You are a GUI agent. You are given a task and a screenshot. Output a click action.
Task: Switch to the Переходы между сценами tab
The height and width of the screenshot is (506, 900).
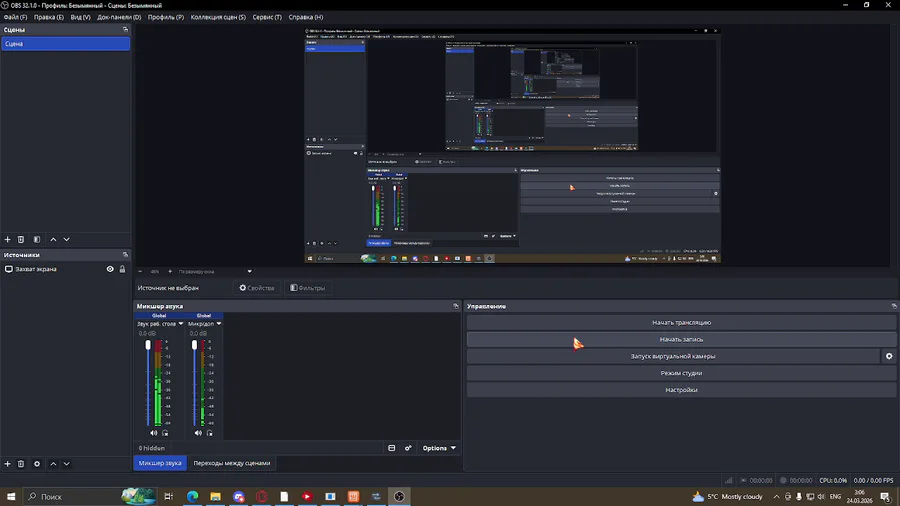(x=232, y=463)
